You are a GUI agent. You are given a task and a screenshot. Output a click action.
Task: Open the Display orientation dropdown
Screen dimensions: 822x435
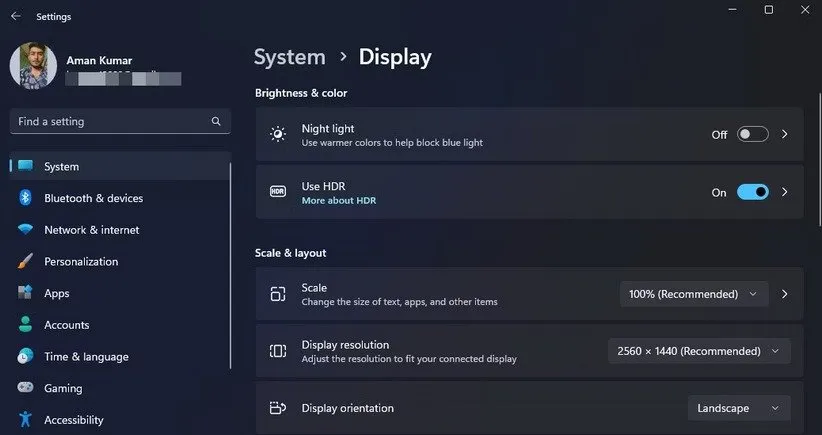pyautogui.click(x=738, y=408)
